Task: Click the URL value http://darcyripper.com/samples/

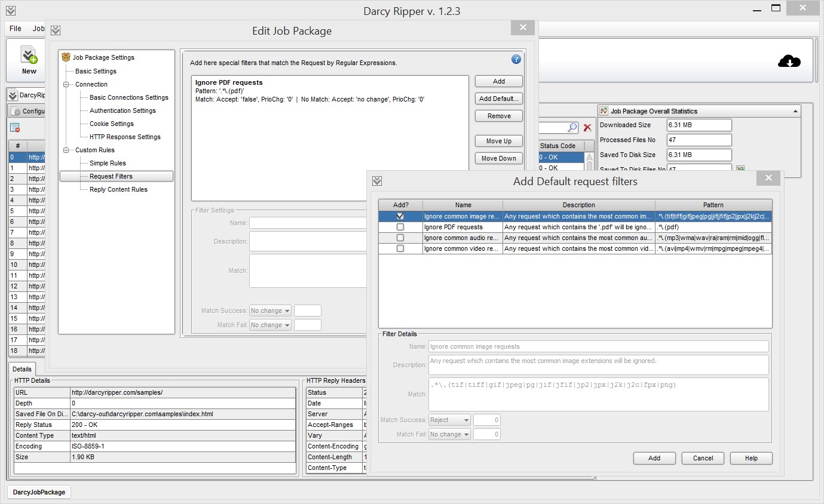Action: point(183,392)
